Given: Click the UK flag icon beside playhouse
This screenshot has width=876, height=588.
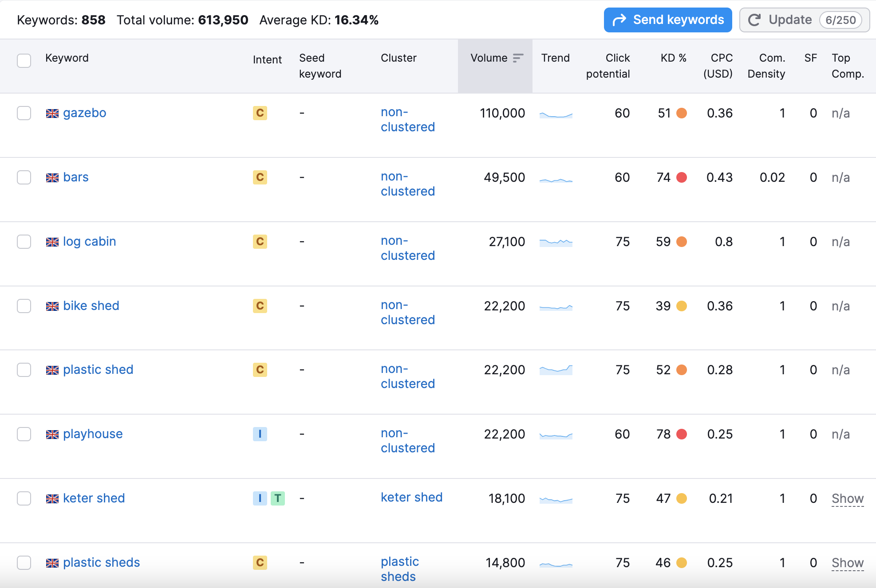Looking at the screenshot, I should pyautogui.click(x=52, y=435).
